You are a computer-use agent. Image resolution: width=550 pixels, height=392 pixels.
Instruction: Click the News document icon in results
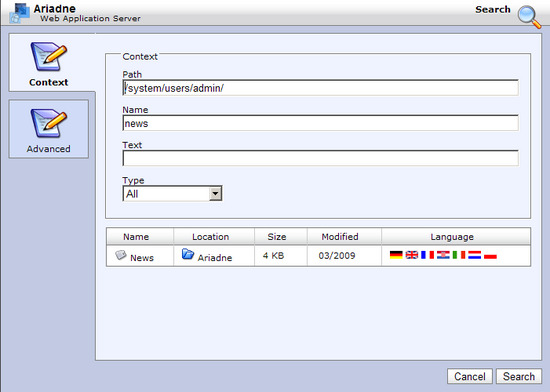click(121, 255)
